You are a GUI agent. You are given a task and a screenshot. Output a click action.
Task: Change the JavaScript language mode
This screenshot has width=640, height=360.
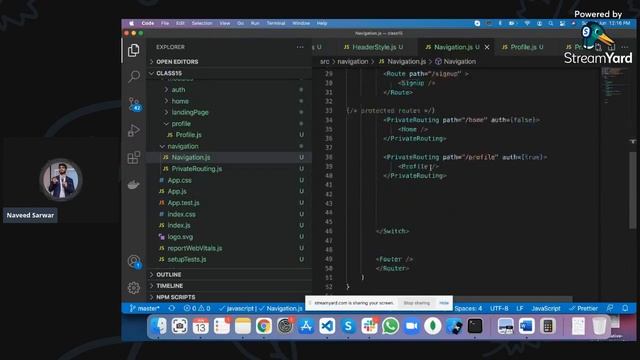click(546, 309)
